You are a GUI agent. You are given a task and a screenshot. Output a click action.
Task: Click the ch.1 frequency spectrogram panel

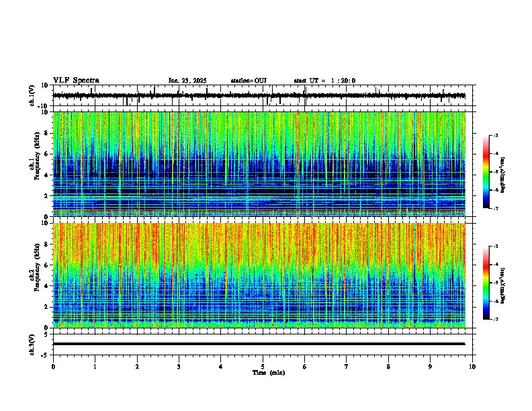click(259, 164)
